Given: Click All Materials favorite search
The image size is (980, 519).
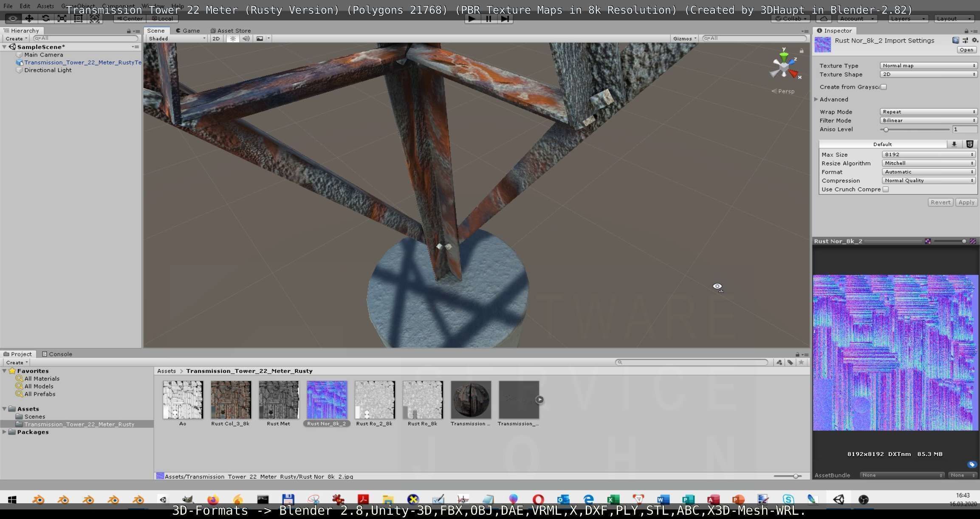Looking at the screenshot, I should [x=42, y=379].
